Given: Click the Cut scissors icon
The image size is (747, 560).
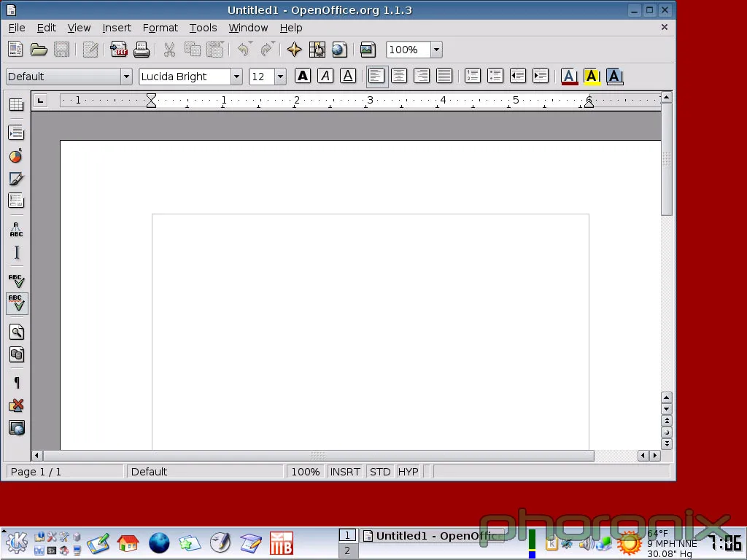Looking at the screenshot, I should click(x=169, y=49).
